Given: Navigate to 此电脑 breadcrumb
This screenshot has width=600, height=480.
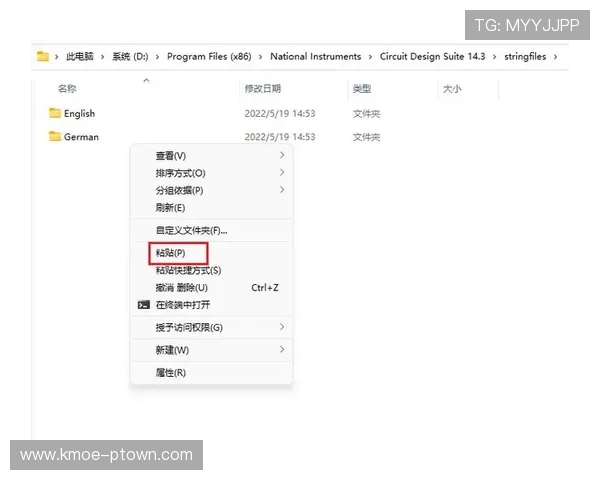Looking at the screenshot, I should click(80, 56).
